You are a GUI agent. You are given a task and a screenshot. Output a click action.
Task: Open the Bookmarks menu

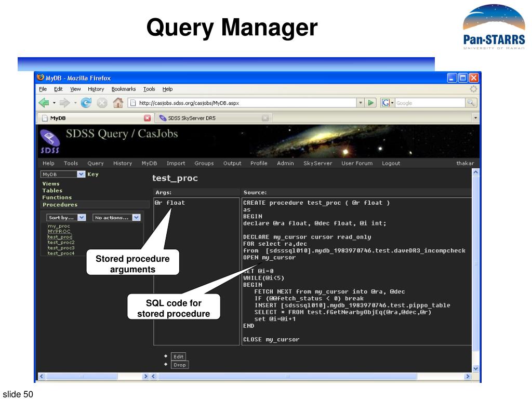(124, 89)
